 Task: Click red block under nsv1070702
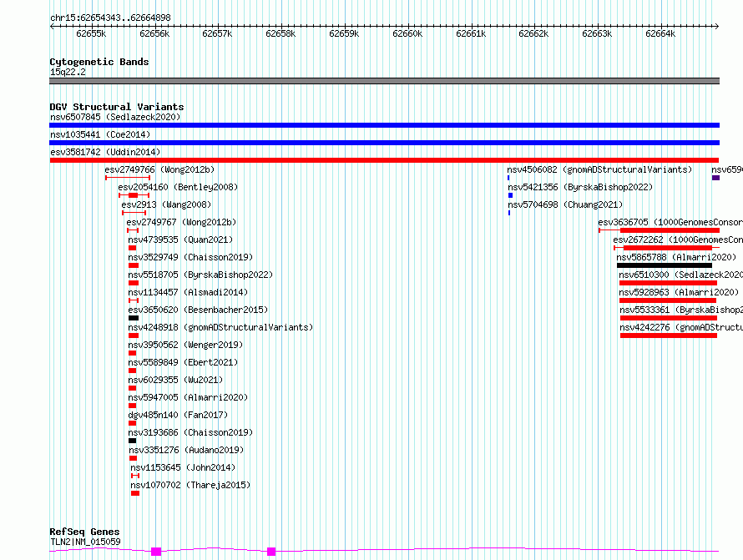(135, 493)
